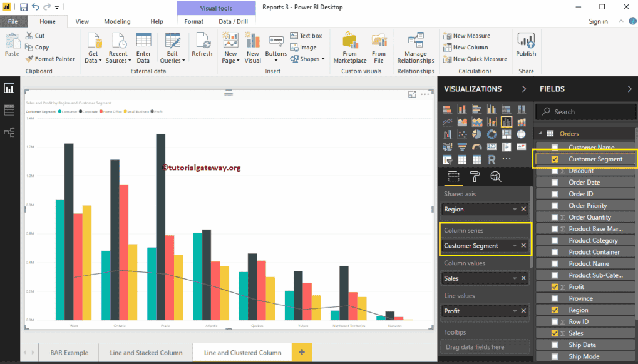Click the Format paint roller icon
Screen dimensions: 638x364
pyautogui.click(x=475, y=176)
